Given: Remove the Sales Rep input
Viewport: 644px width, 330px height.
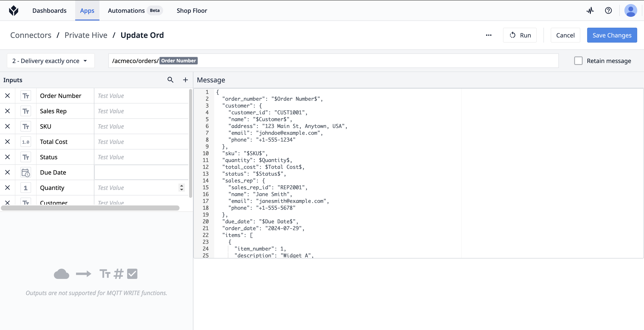Looking at the screenshot, I should coord(7,111).
